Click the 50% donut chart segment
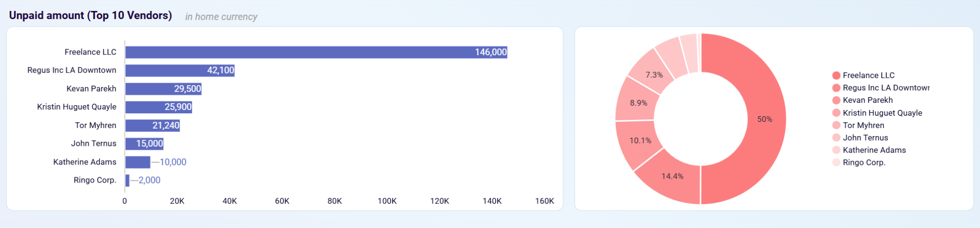This screenshot has width=980, height=228. [765, 119]
